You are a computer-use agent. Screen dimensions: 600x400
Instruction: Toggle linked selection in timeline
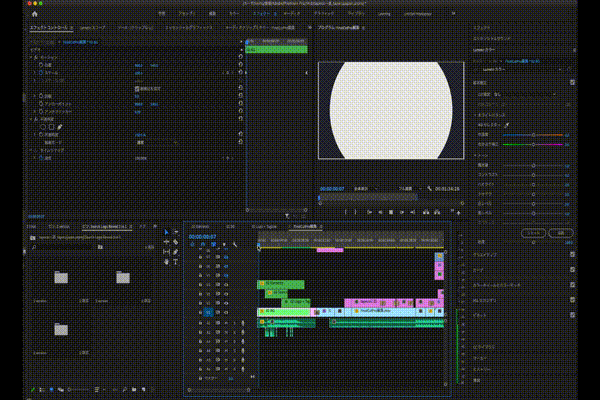[214, 245]
